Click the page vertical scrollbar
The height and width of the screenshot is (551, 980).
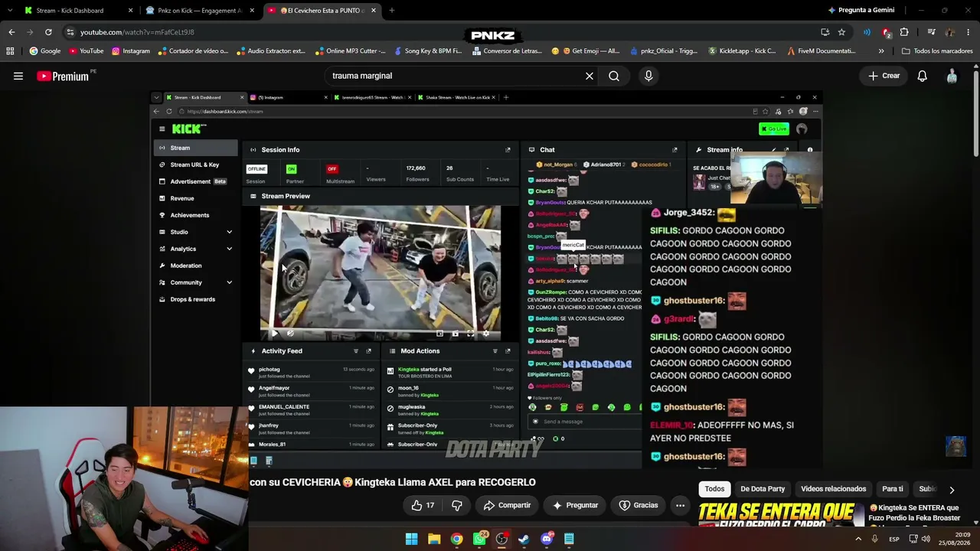click(x=975, y=115)
